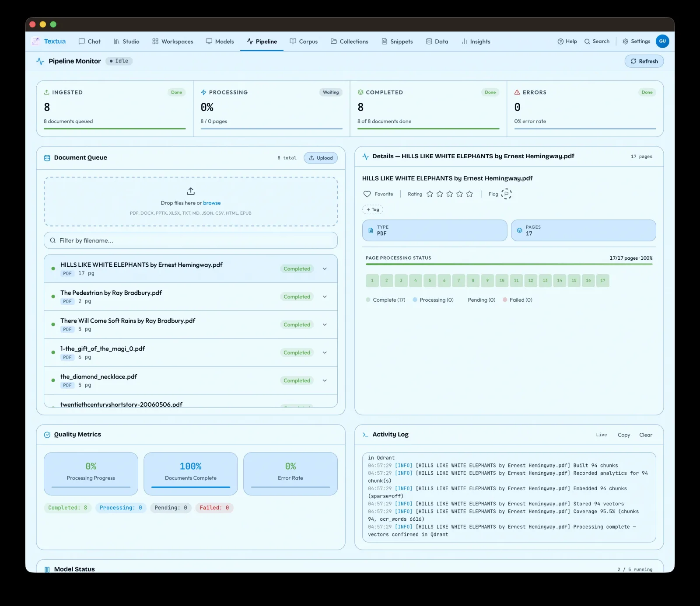Click the Completed layers icon
This screenshot has width=700, height=606.
click(360, 92)
